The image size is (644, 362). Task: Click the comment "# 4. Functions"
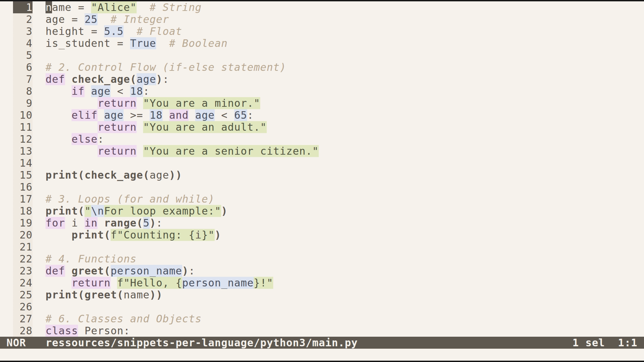pos(91,259)
